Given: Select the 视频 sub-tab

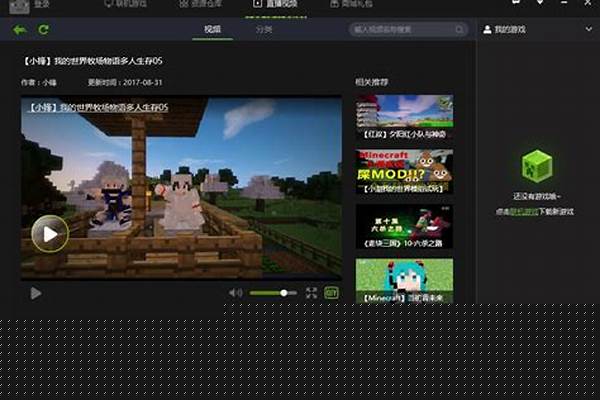Looking at the screenshot, I should point(212,29).
